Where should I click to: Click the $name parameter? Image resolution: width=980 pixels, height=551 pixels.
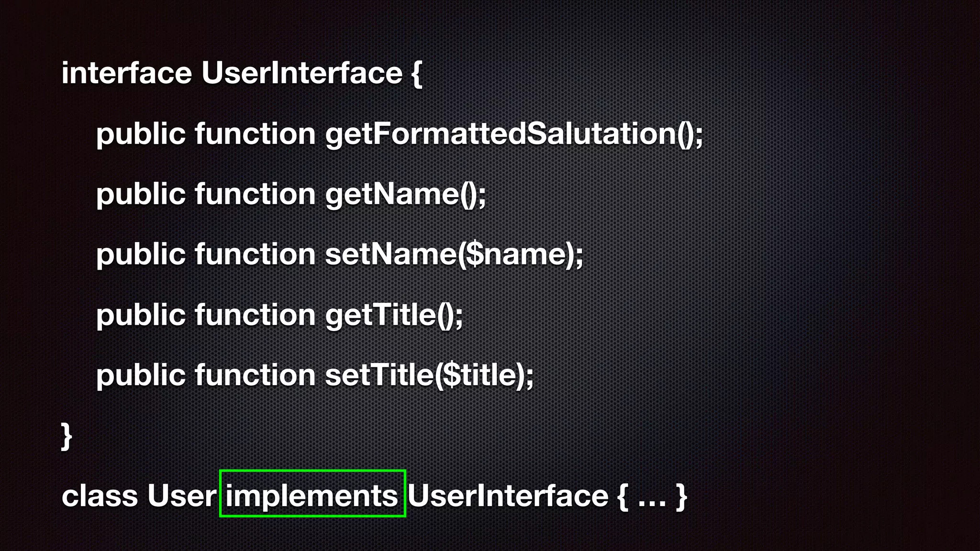tap(517, 254)
